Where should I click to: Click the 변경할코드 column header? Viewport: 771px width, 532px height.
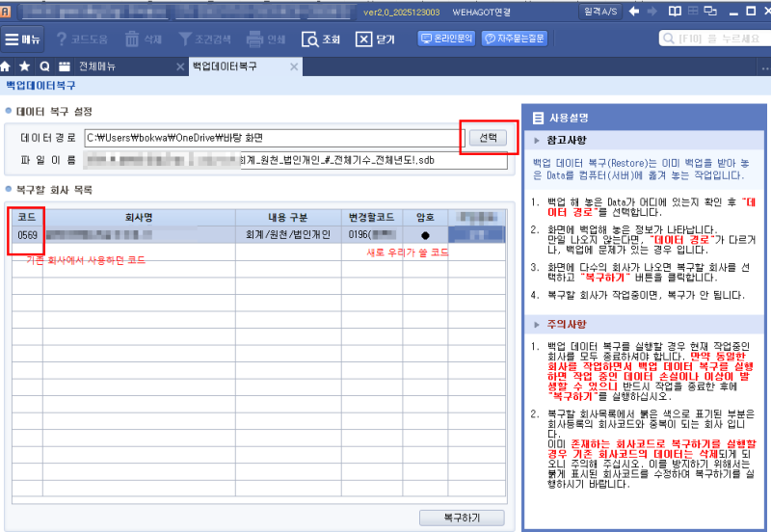pyautogui.click(x=372, y=217)
